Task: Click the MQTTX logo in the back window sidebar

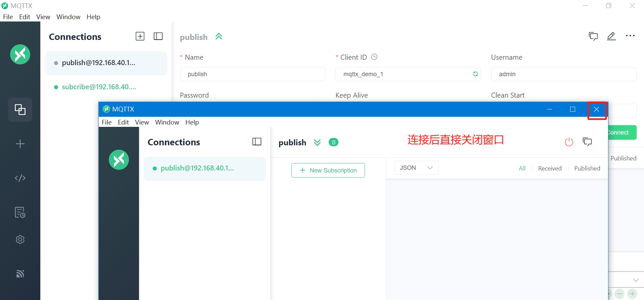Action: point(20,54)
